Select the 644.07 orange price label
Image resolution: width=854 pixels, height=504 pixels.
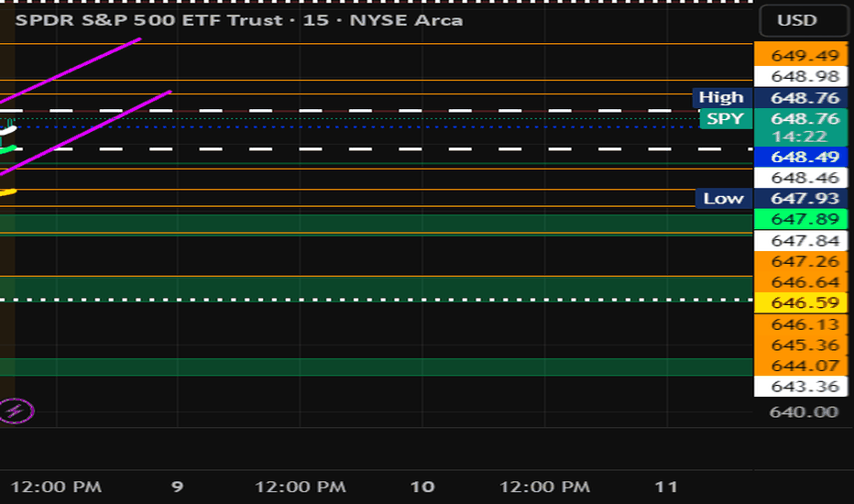[x=801, y=366]
